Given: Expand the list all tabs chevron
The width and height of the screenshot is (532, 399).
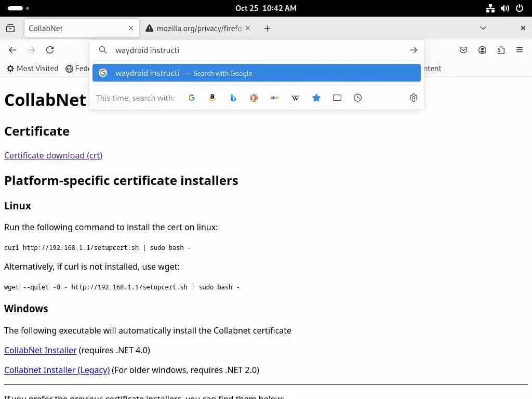Looking at the screenshot, I should tap(483, 28).
